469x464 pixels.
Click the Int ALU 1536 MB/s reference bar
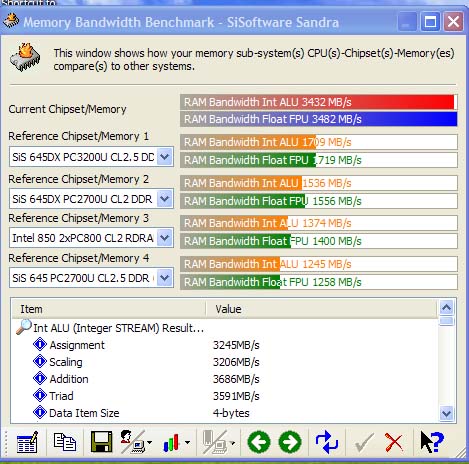319,183
